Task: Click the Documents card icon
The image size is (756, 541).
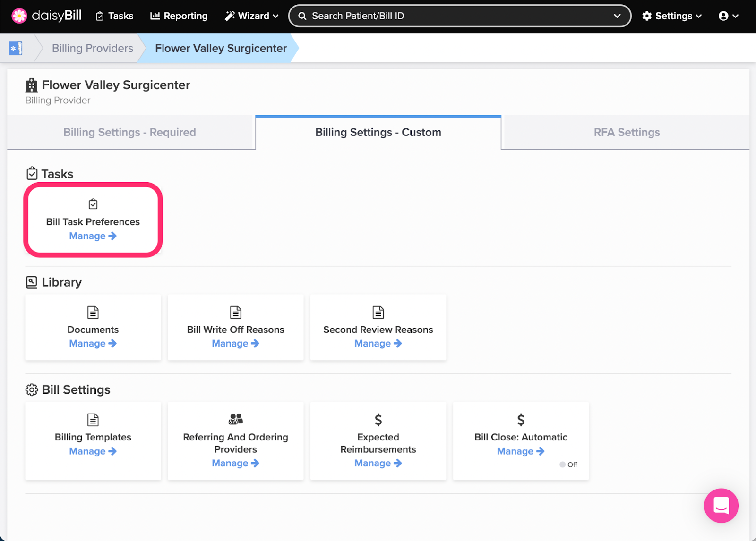Action: [x=93, y=312]
